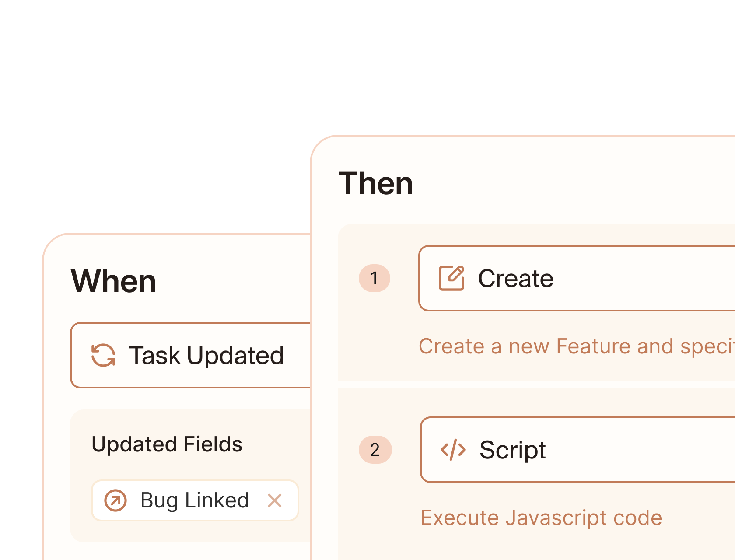Click the Updated Fields label
The width and height of the screenshot is (735, 560).
[167, 444]
